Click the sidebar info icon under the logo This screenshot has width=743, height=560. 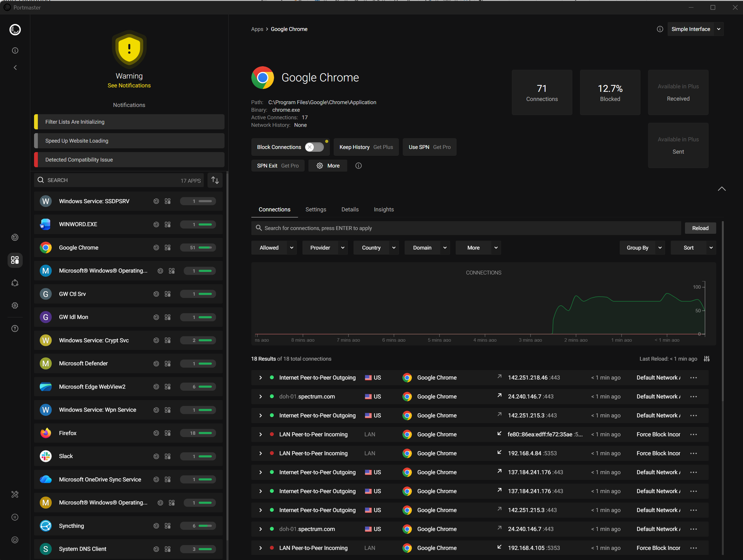pos(15,50)
